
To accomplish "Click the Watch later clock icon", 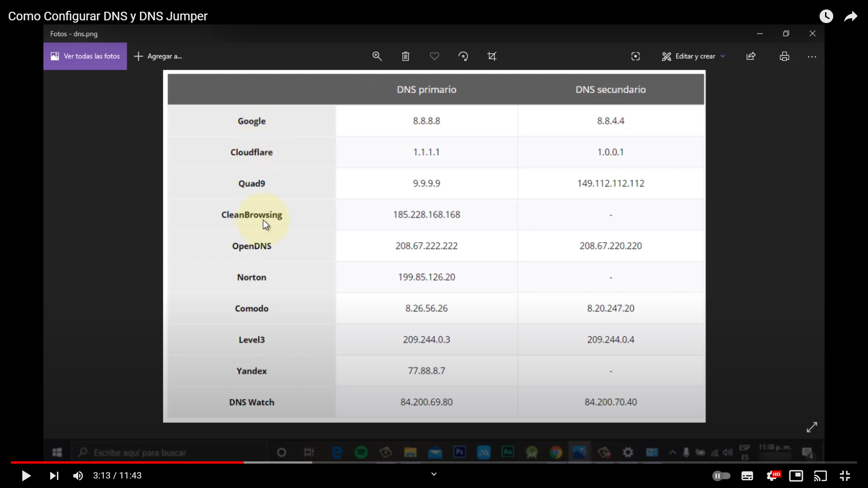I will pos(826,16).
